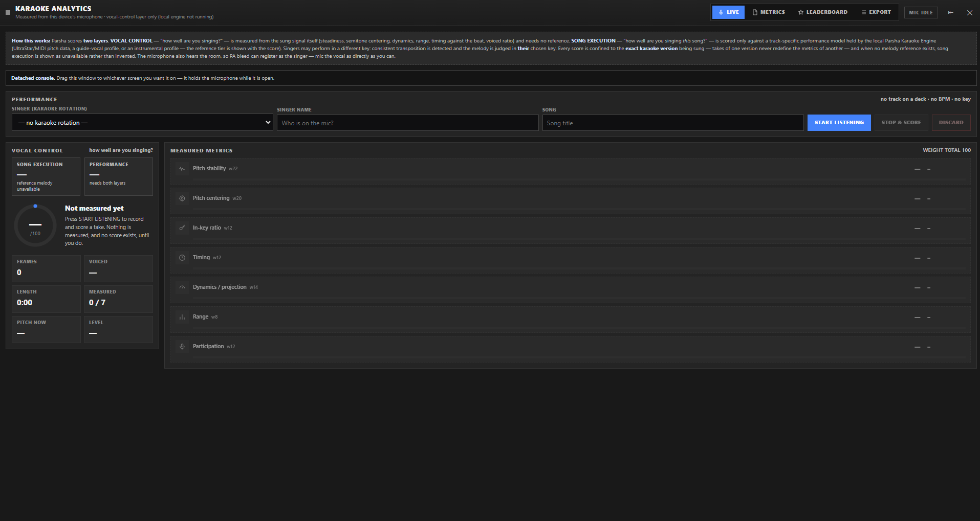The image size is (980, 521).
Task: Click the 'How this works:' text
Action: (31, 41)
